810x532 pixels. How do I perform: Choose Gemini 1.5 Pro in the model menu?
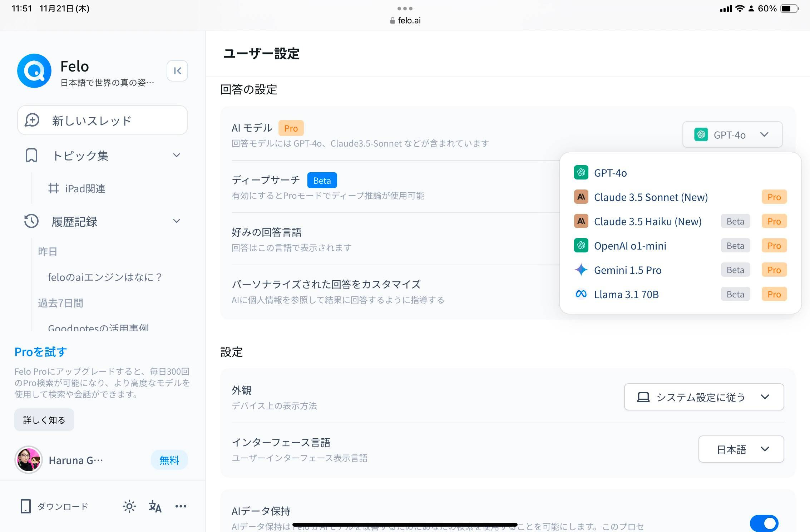click(x=627, y=270)
